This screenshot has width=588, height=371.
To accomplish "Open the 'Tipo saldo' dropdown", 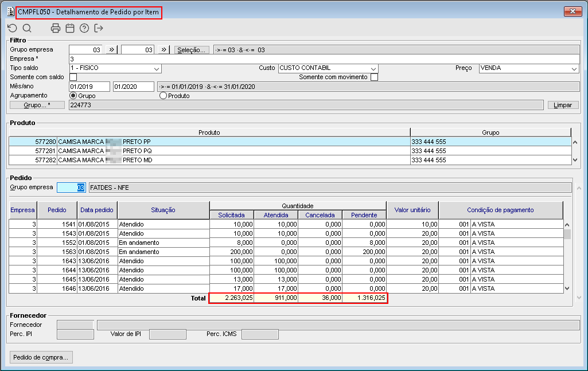I will 157,68.
